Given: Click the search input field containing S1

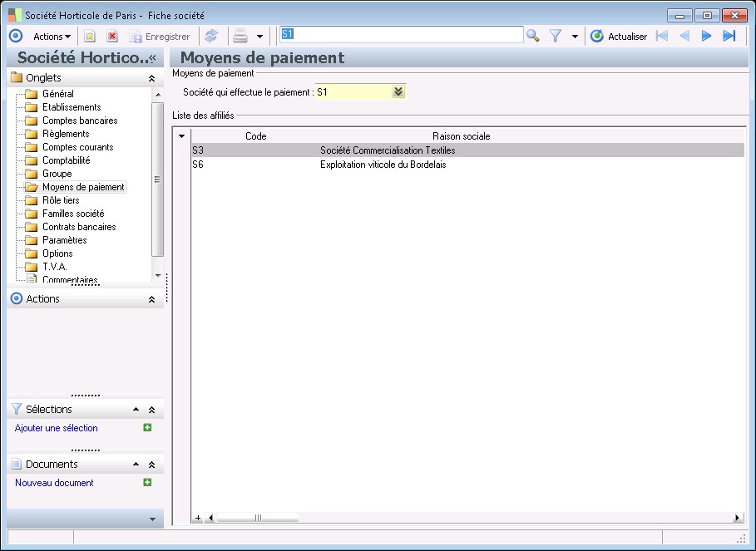Looking at the screenshot, I should 401,35.
